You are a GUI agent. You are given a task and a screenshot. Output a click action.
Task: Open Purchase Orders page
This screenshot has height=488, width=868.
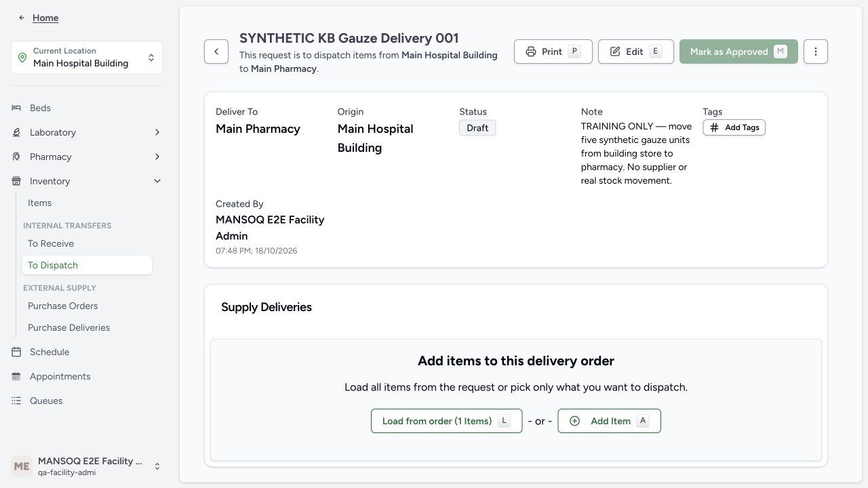tap(62, 306)
